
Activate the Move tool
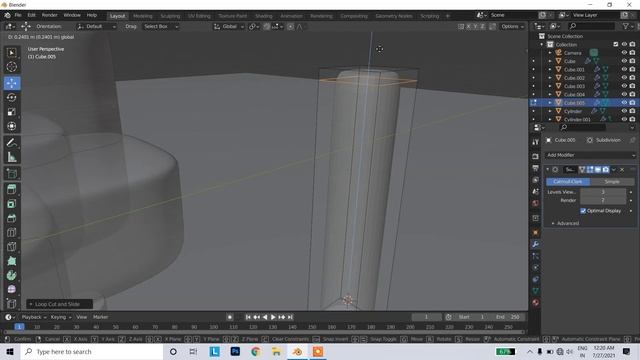tap(11, 83)
